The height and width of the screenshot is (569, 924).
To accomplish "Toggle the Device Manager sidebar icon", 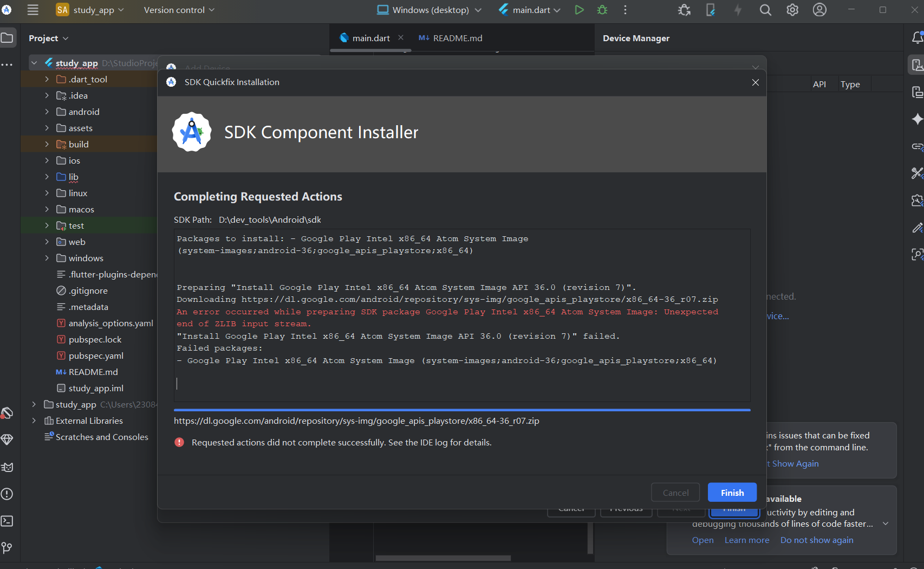I will pyautogui.click(x=917, y=65).
